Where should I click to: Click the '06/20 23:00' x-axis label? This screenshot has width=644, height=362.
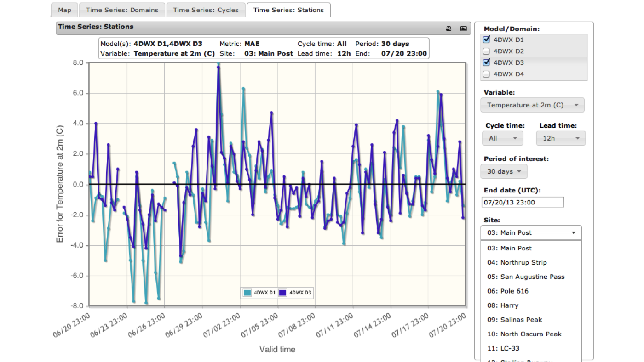(x=72, y=325)
